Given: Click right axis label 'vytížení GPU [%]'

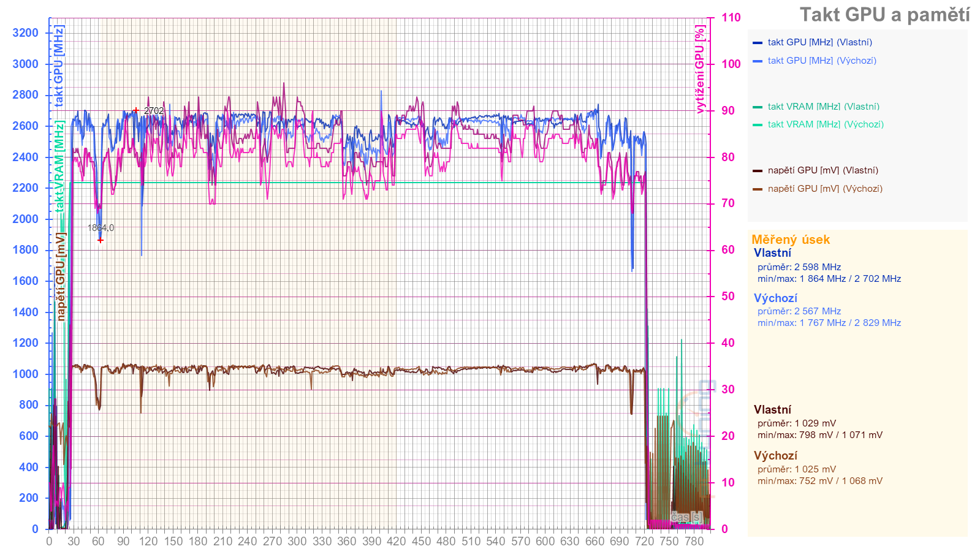Looking at the screenshot, I should (x=700, y=69).
